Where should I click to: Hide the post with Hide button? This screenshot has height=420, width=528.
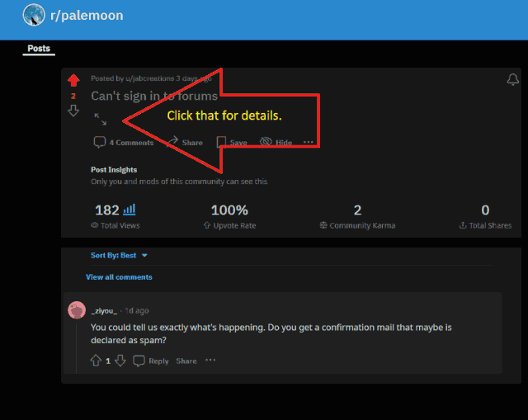tap(276, 142)
